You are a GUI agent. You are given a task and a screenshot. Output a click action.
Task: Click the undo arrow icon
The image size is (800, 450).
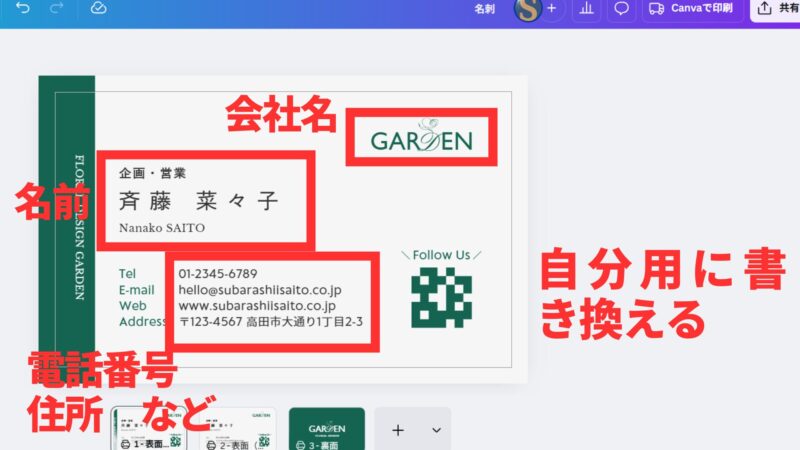22,7
